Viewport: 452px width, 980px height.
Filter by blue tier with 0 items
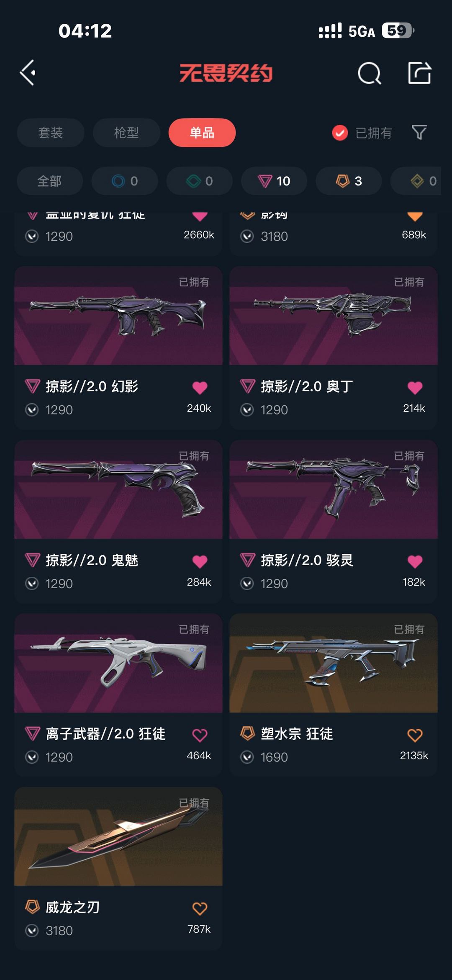click(x=125, y=181)
